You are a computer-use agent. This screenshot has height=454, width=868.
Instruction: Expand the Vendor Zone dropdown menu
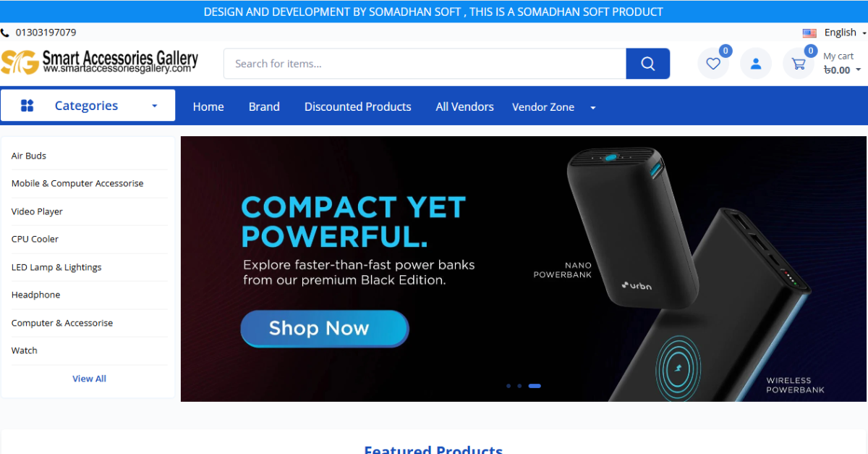(554, 107)
